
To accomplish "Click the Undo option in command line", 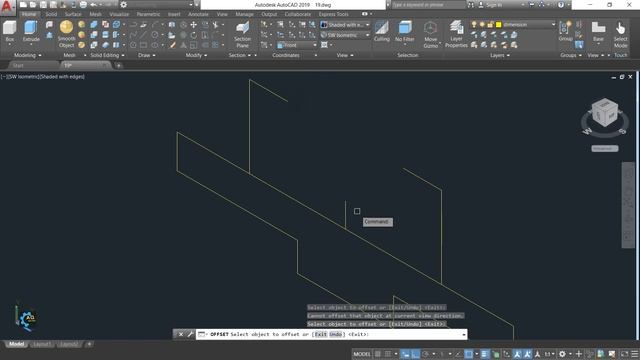I will pos(336,334).
